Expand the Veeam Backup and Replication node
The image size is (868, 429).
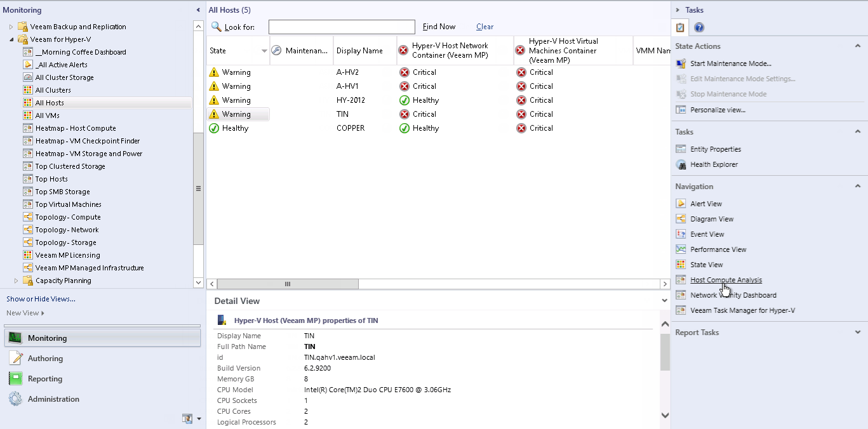(11, 27)
